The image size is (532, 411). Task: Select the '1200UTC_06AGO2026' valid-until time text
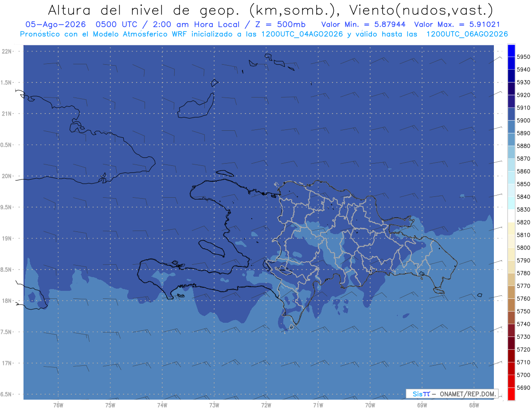pyautogui.click(x=467, y=34)
